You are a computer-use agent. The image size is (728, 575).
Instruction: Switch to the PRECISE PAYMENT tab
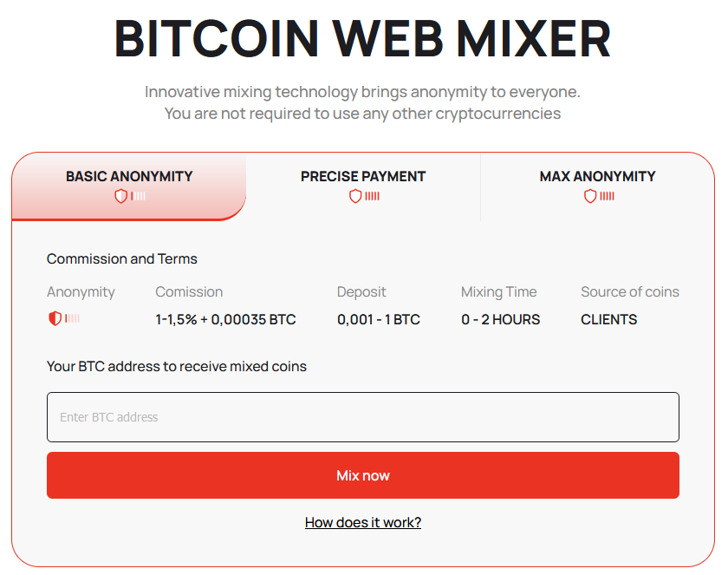(x=363, y=186)
